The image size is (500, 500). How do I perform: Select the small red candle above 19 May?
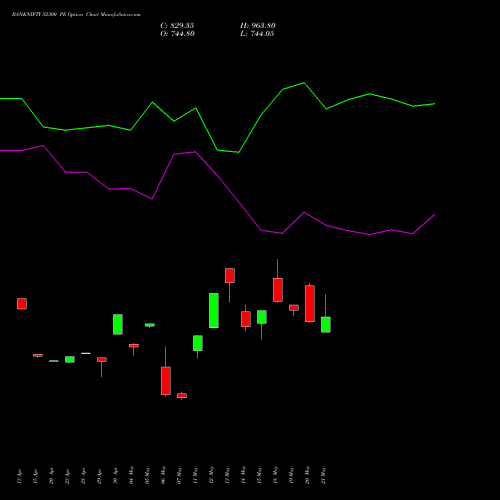[294, 308]
